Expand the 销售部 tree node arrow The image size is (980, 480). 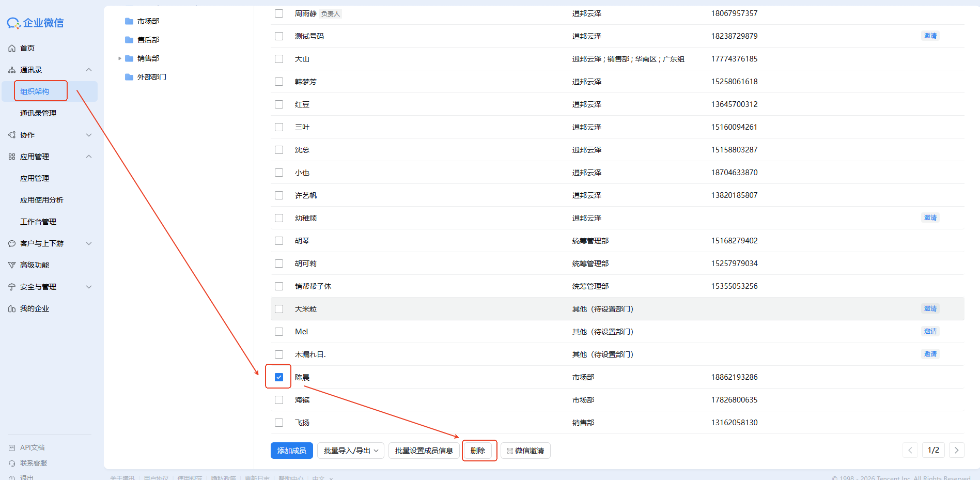coord(120,58)
